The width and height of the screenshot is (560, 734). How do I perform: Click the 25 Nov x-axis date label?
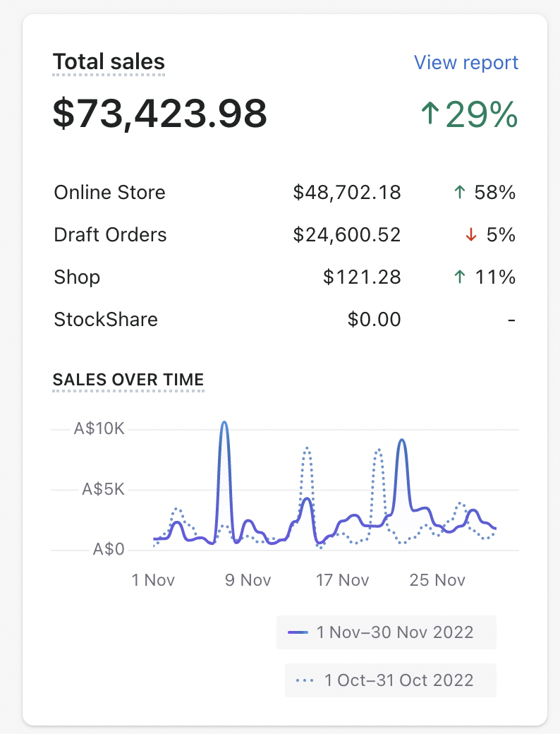pos(437,580)
